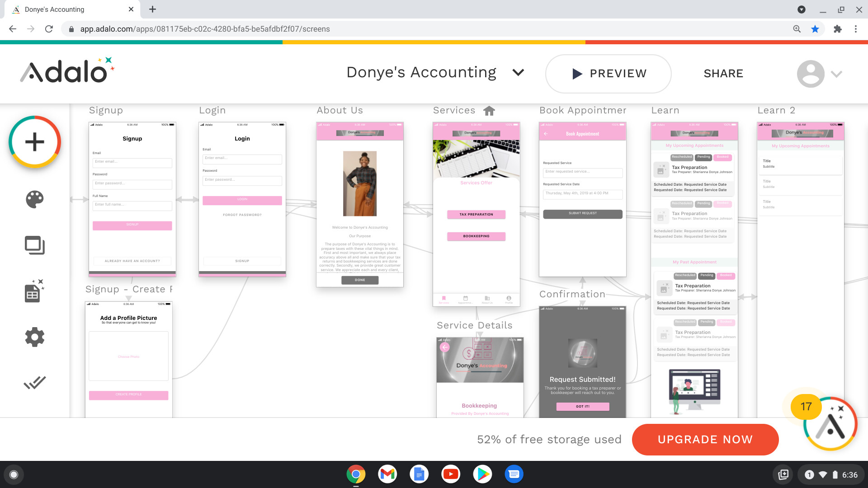Click the UPGRADE NOW button
The width and height of the screenshot is (868, 488).
pyautogui.click(x=705, y=439)
